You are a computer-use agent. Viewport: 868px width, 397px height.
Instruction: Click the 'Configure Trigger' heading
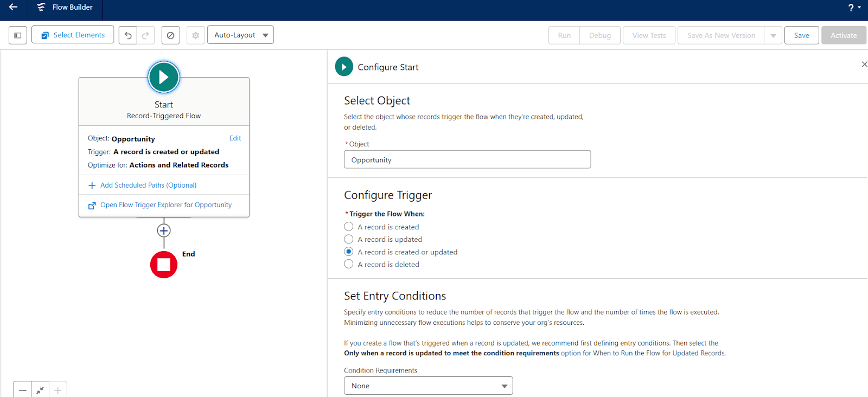[x=388, y=195]
